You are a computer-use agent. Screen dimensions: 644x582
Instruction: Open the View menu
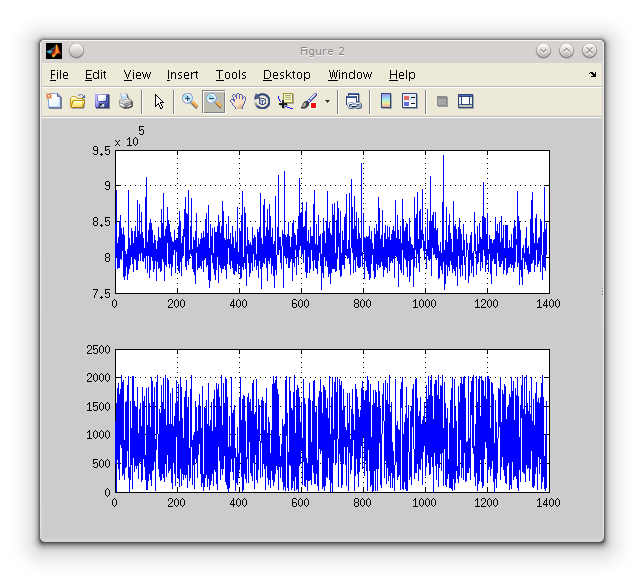[x=137, y=75]
